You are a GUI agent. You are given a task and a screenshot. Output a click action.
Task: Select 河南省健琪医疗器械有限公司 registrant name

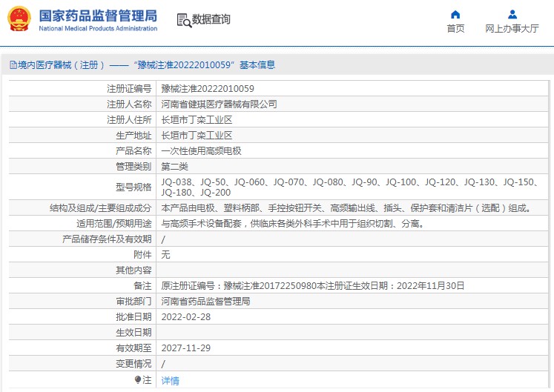[x=219, y=104]
